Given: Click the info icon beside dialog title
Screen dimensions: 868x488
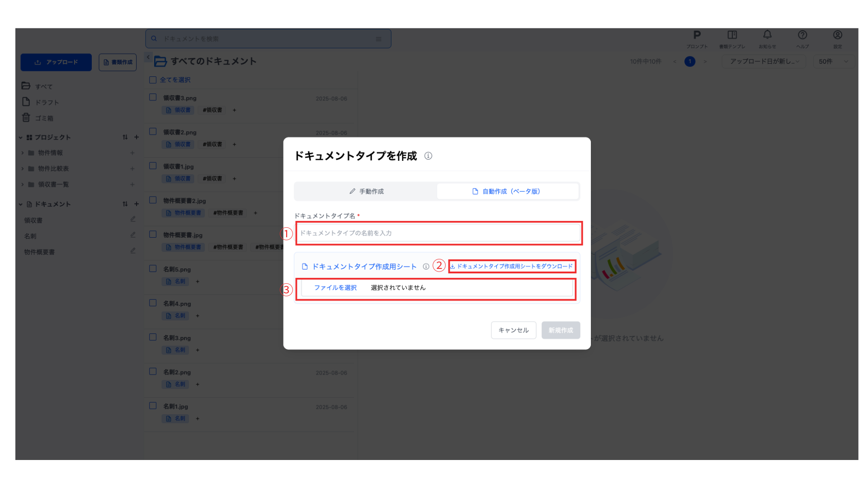Looking at the screenshot, I should 428,156.
